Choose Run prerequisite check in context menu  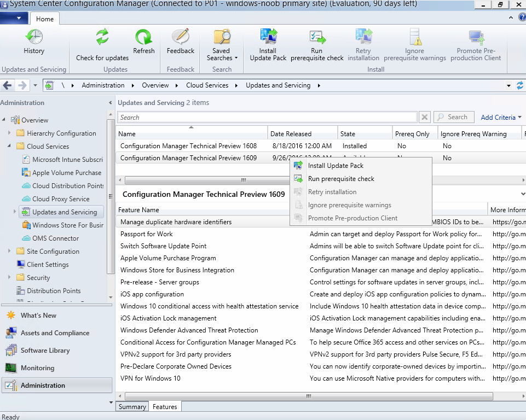click(x=361, y=179)
